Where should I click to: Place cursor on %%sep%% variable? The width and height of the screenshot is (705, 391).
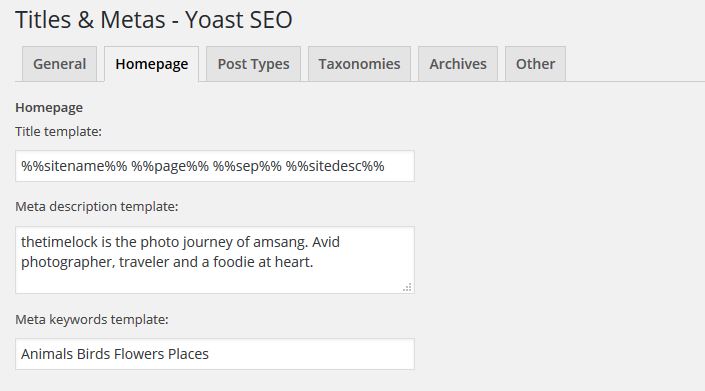click(x=247, y=167)
